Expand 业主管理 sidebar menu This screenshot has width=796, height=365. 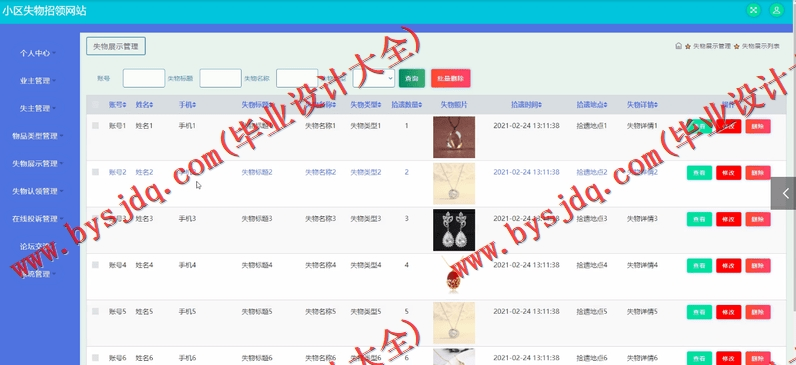coord(38,81)
